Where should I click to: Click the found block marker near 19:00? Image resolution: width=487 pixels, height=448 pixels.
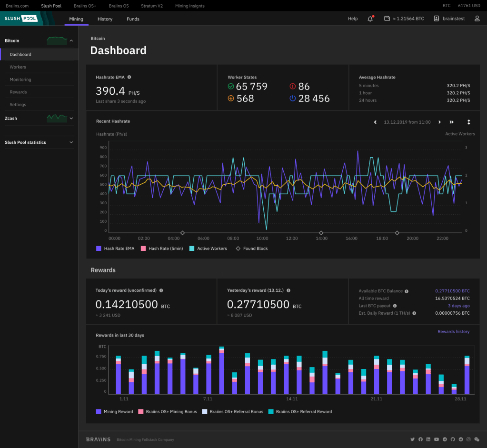click(397, 233)
